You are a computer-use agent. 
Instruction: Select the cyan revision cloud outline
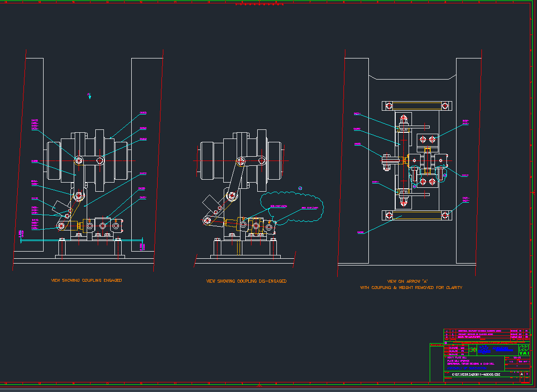292,208
